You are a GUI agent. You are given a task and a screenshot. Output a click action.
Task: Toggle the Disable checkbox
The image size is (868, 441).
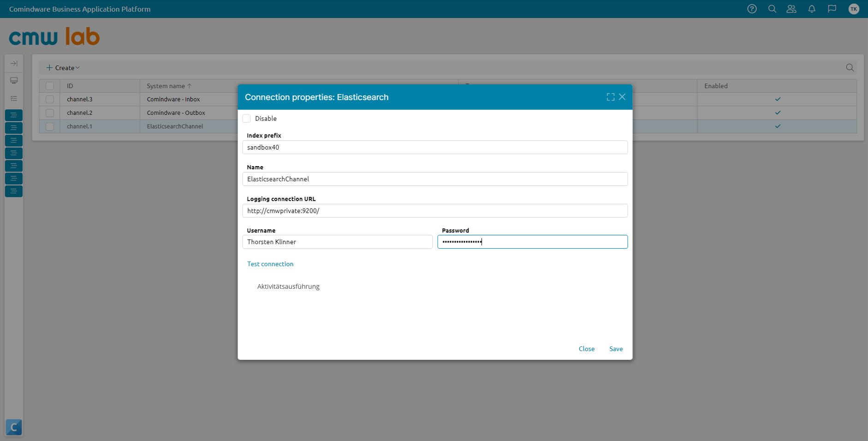[247, 119]
